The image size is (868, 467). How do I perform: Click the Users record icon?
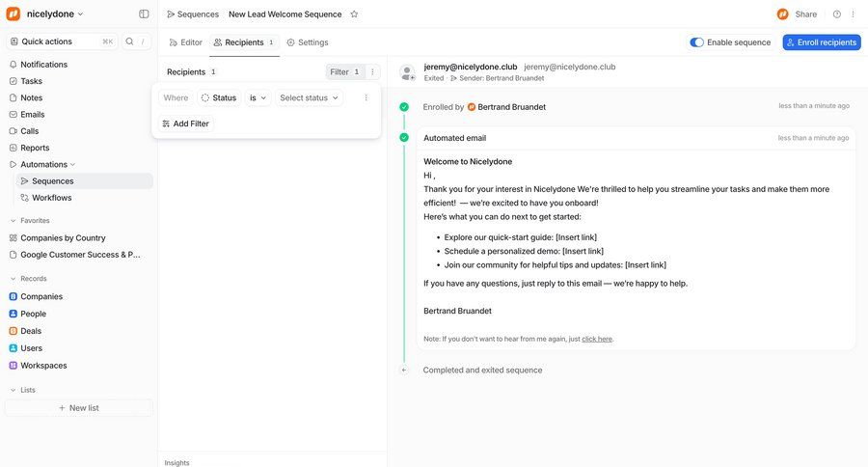point(14,348)
